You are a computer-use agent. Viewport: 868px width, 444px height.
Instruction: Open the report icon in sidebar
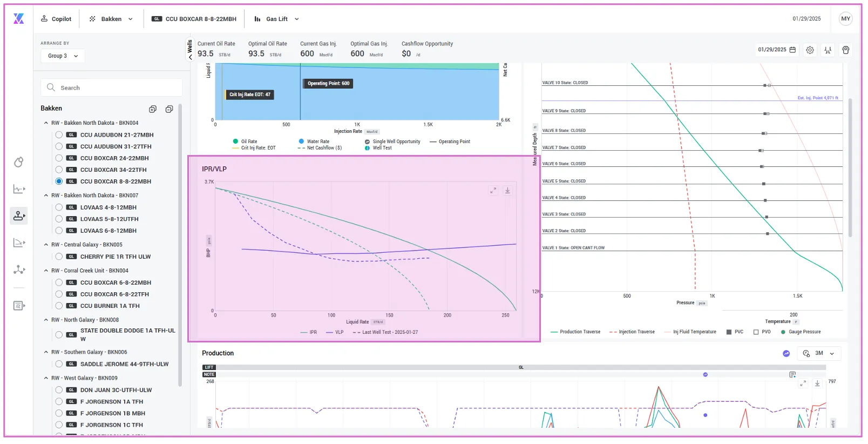click(x=19, y=306)
